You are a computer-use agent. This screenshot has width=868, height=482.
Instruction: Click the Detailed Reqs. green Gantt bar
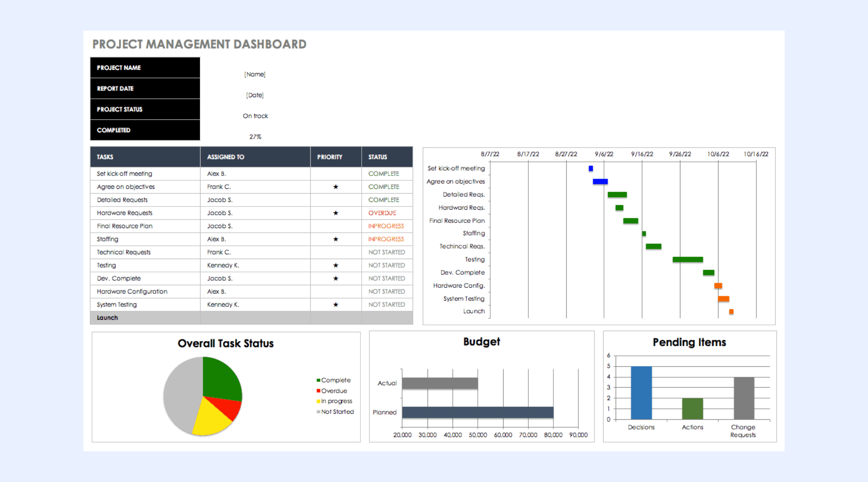tap(617, 194)
